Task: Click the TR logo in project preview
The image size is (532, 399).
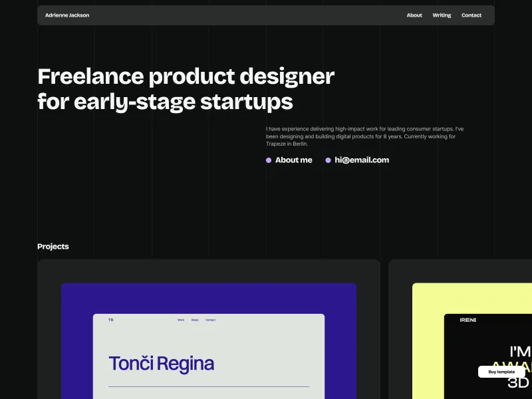Action: pos(110,320)
